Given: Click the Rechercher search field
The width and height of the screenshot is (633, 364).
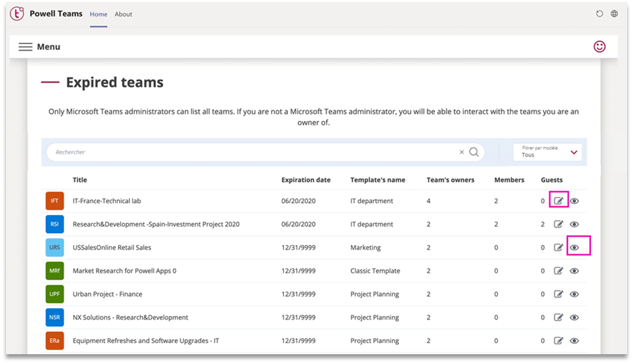Looking at the screenshot, I should coord(250,152).
